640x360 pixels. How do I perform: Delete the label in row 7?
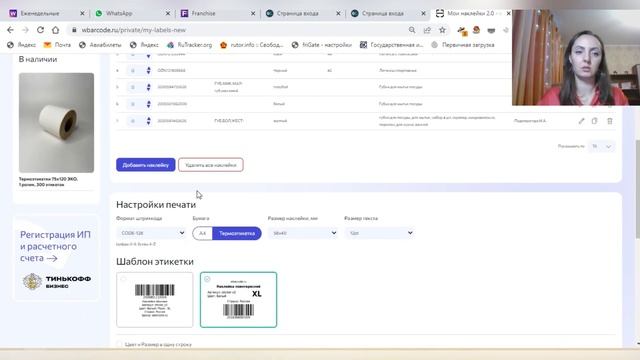click(x=610, y=121)
